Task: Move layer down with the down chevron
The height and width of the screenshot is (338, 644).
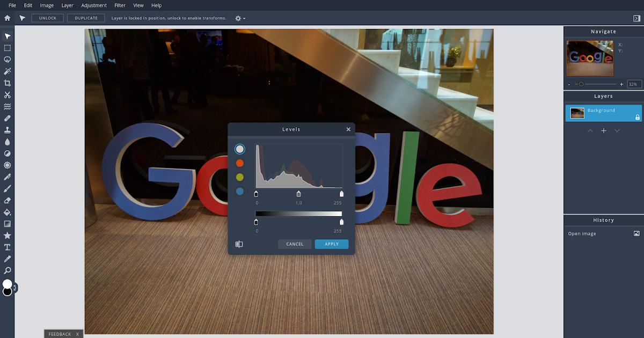Action: tap(617, 130)
